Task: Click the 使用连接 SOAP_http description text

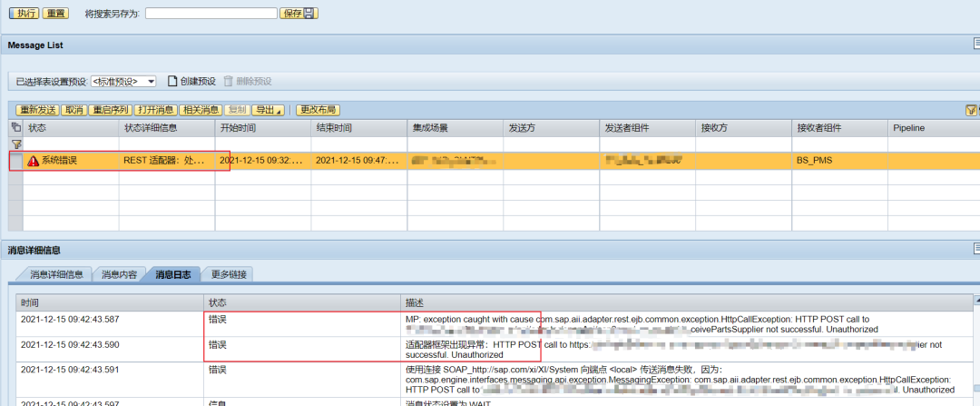Action: point(680,380)
